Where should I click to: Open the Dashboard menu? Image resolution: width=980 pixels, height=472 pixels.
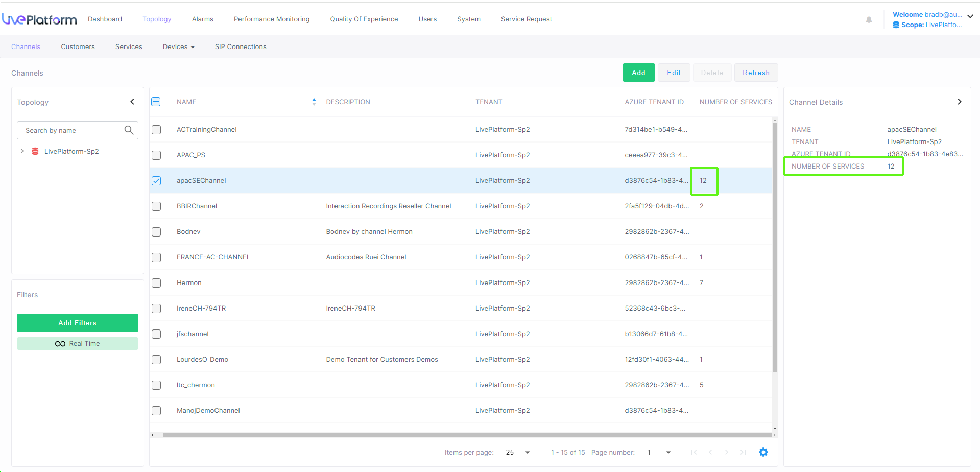(105, 19)
